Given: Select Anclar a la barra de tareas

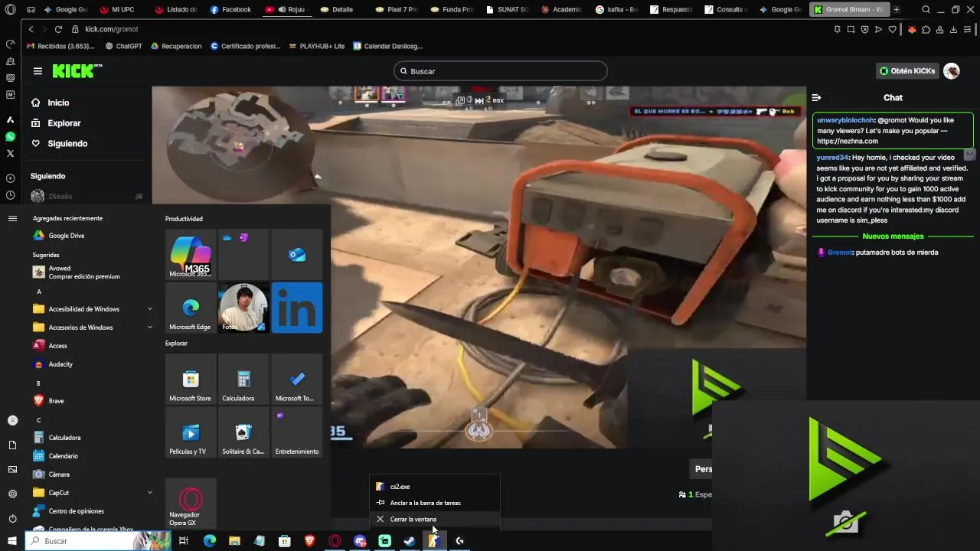Looking at the screenshot, I should pyautogui.click(x=434, y=503).
